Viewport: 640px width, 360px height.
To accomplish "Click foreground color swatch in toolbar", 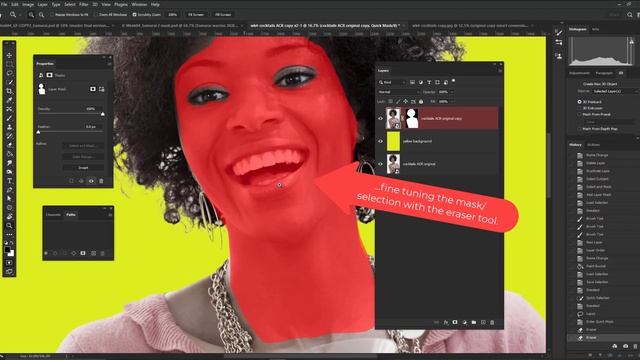I will (7, 249).
